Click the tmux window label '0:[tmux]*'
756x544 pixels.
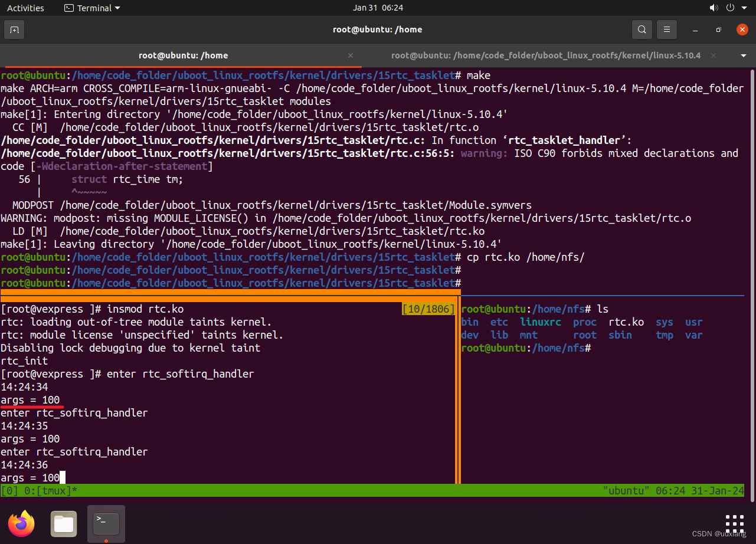[x=51, y=491]
